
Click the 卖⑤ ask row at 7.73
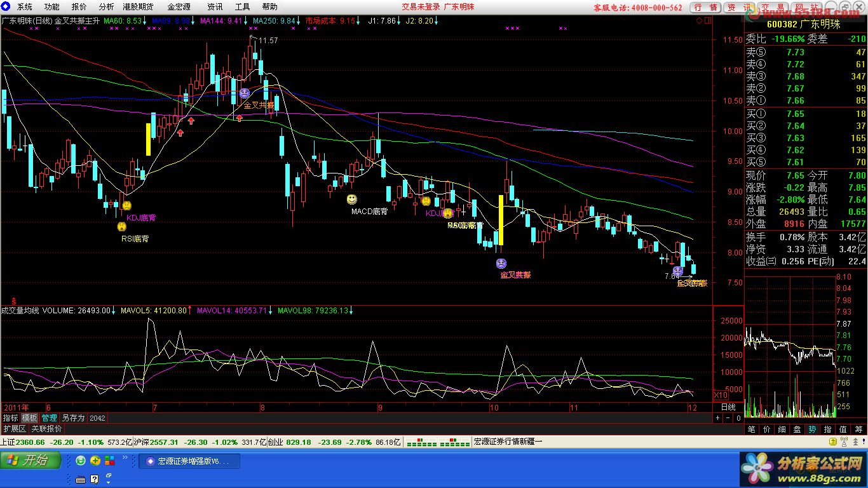click(x=806, y=52)
